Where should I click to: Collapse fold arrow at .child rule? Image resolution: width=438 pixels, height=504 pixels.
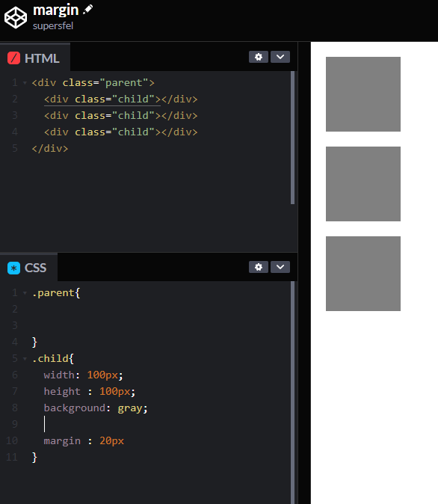pos(25,358)
